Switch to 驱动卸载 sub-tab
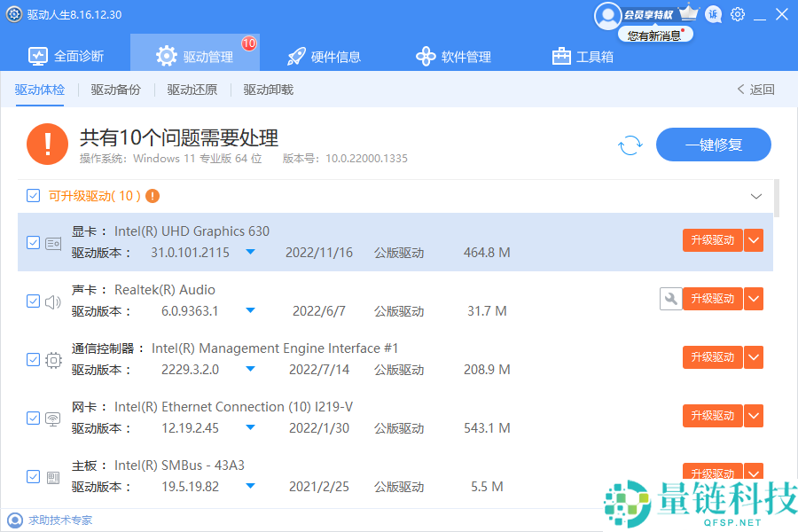The image size is (798, 532). 268,90
